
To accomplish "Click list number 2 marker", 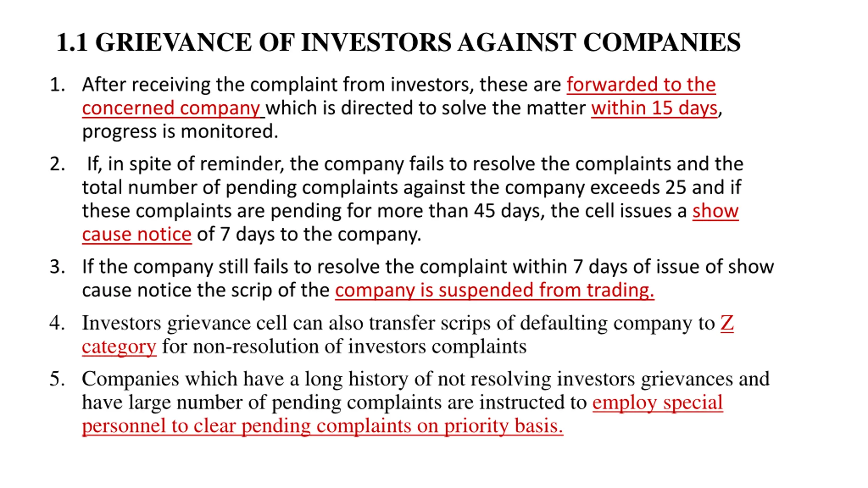I will coord(57,164).
